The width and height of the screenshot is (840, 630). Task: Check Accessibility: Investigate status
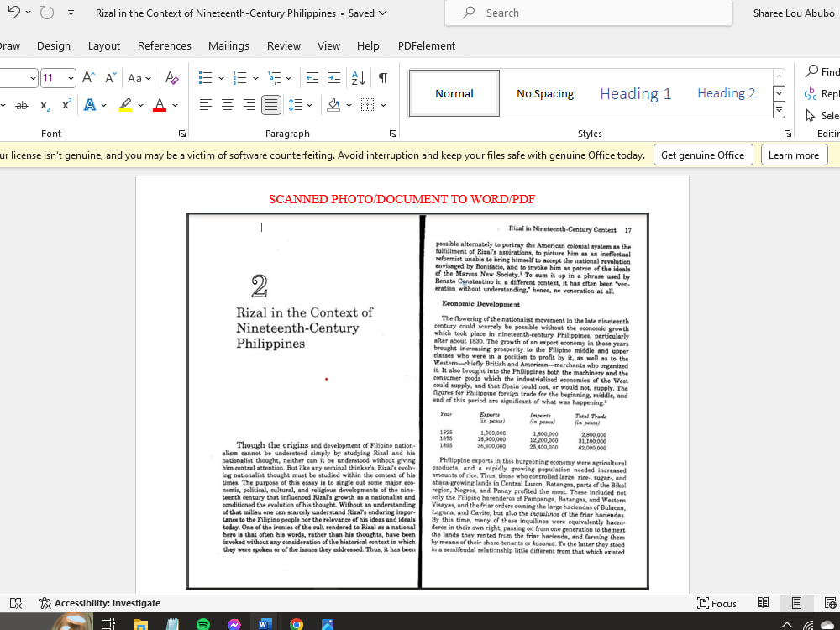(x=100, y=603)
